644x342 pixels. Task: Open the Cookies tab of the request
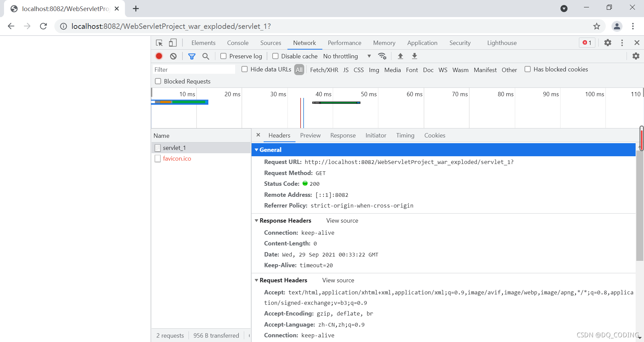point(435,135)
